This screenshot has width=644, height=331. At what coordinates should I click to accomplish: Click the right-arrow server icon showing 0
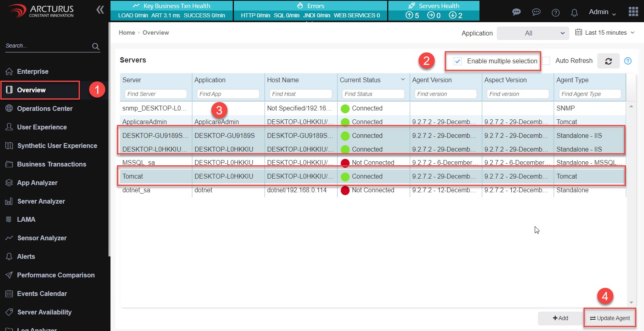click(431, 15)
